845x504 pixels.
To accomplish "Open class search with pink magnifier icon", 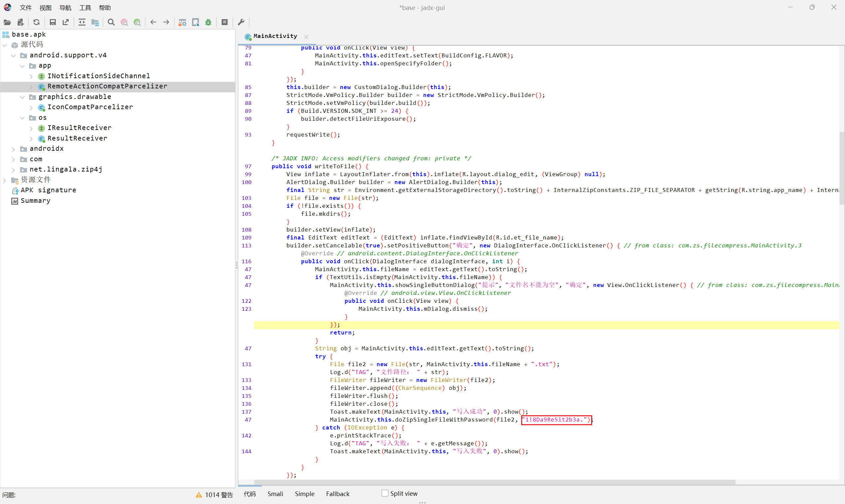I will (x=124, y=22).
